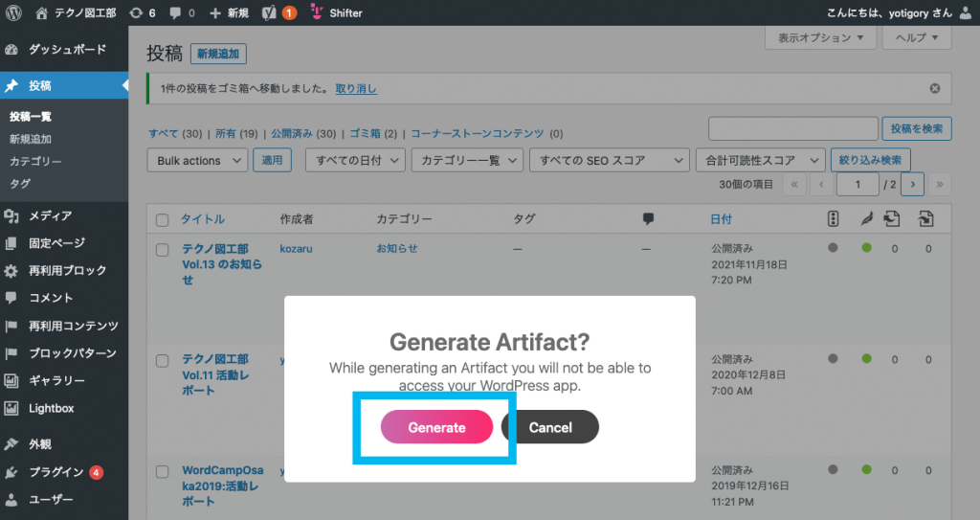Open the カテゴリー一覧 dropdown
Viewport: 980px width, 520px height.
467,160
